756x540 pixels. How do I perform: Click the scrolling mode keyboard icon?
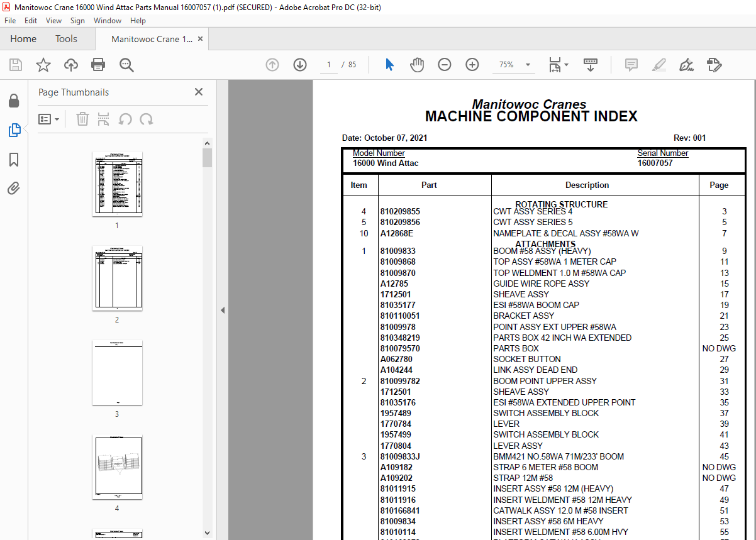click(591, 65)
